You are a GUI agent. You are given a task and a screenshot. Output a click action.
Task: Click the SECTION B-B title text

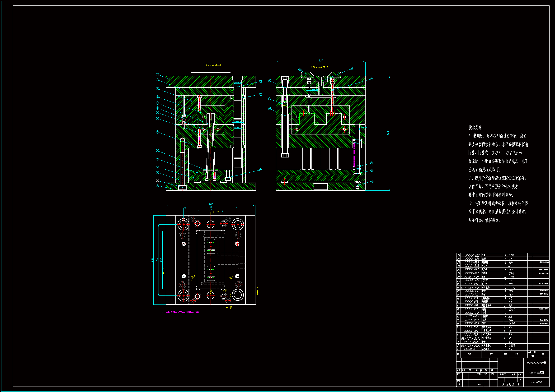tap(319, 67)
